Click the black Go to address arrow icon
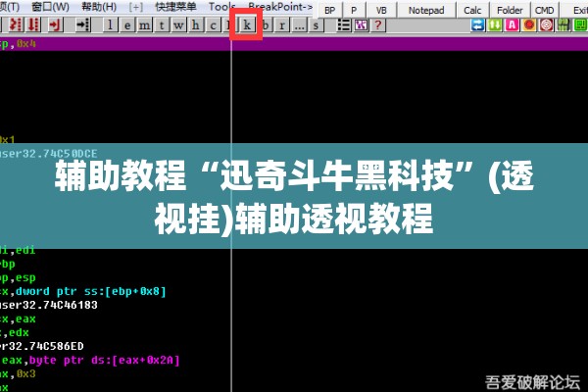The image size is (588, 392). pos(82,25)
